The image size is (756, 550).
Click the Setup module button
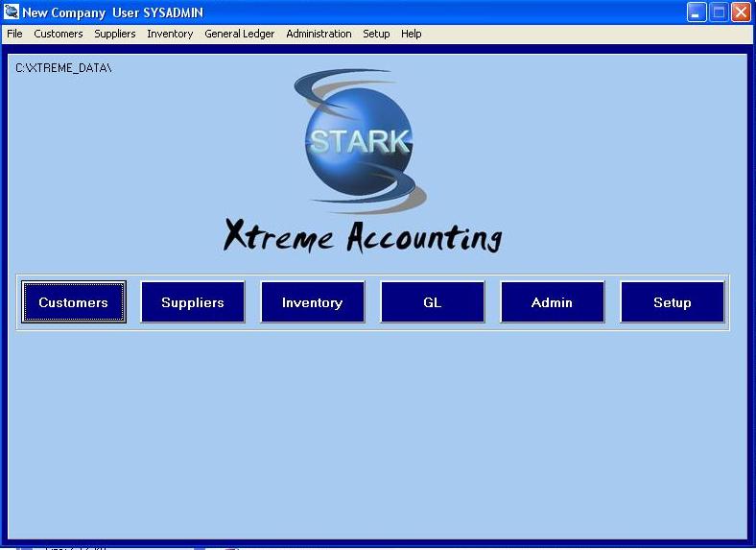click(x=673, y=302)
